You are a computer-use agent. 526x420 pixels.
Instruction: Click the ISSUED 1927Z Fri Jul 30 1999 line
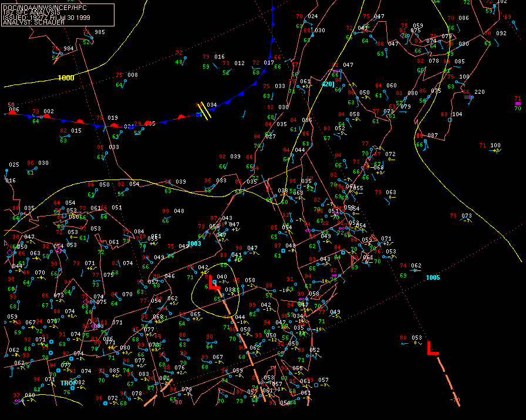[x=46, y=18]
